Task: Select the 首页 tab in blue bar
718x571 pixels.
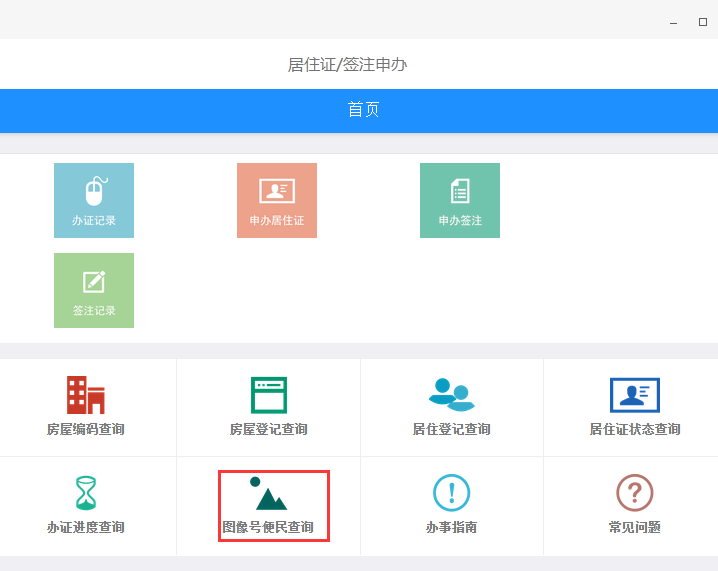Action: point(363,110)
